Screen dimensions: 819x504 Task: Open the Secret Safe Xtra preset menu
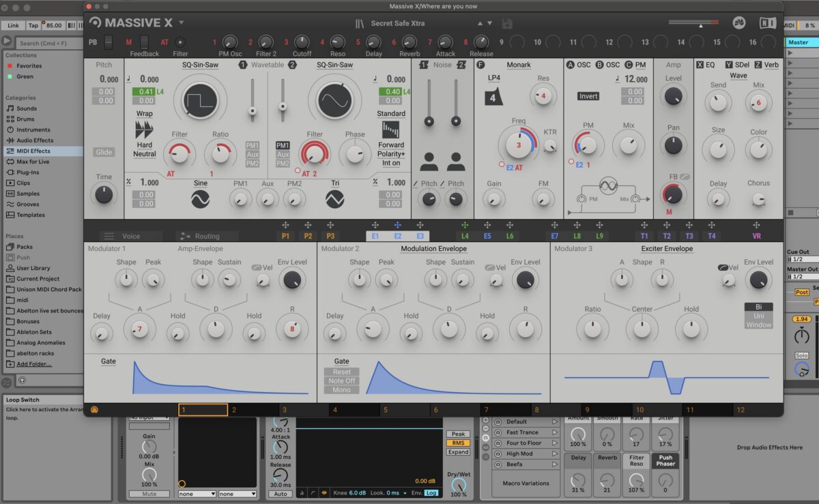(398, 23)
